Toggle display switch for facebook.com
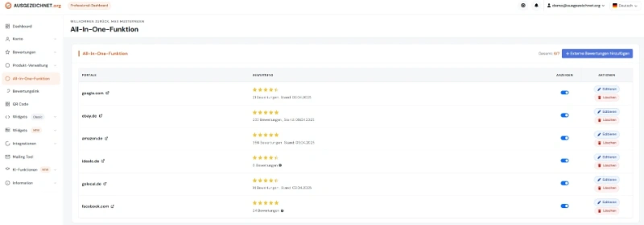The image size is (644, 225). tap(565, 206)
